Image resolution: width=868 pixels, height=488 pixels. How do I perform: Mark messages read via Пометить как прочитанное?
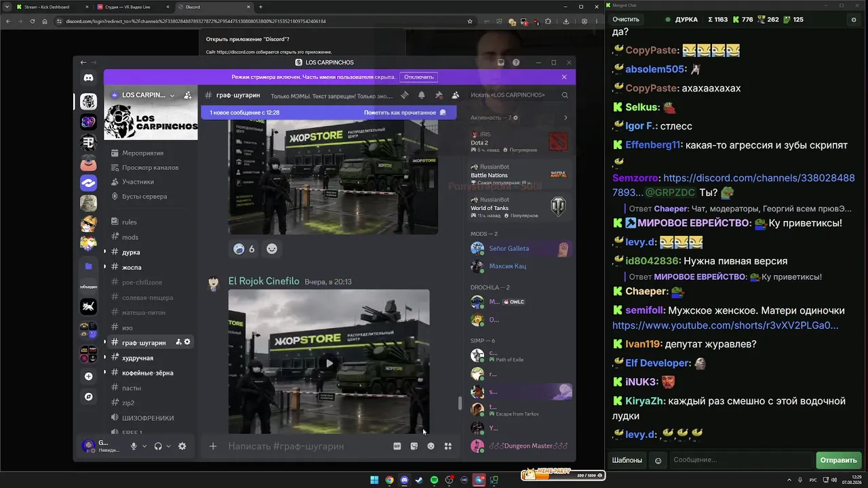(x=405, y=113)
